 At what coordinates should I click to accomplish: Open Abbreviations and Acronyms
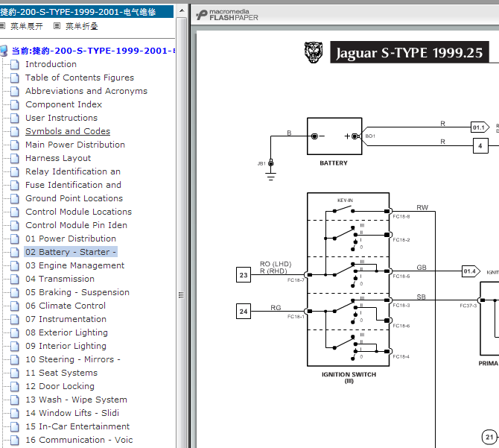86,91
